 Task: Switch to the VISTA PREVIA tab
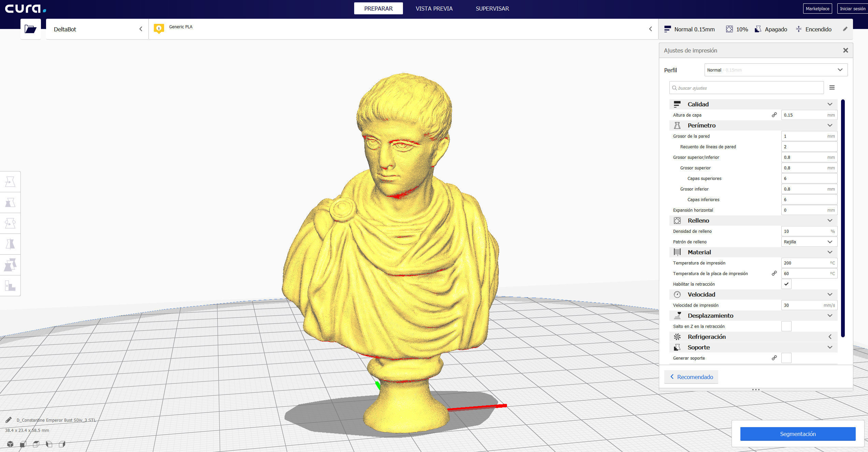434,9
